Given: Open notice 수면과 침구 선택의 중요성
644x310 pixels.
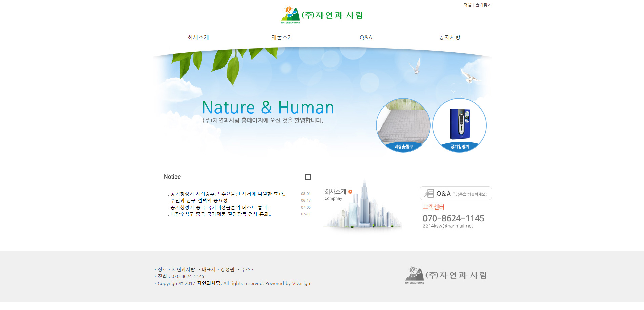Looking at the screenshot, I should click(x=199, y=200).
